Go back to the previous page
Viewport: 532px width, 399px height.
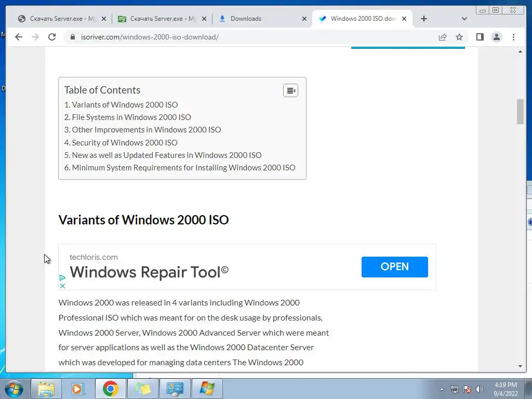coord(19,37)
